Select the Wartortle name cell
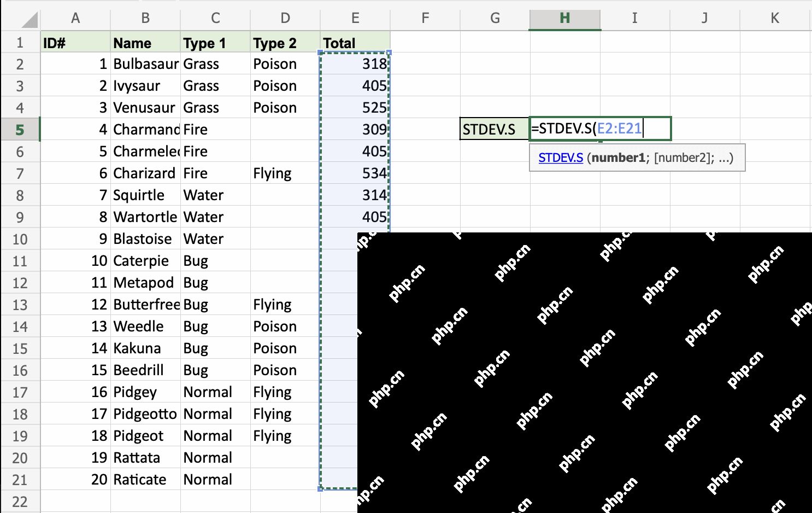This screenshot has width=812, height=513. click(145, 217)
